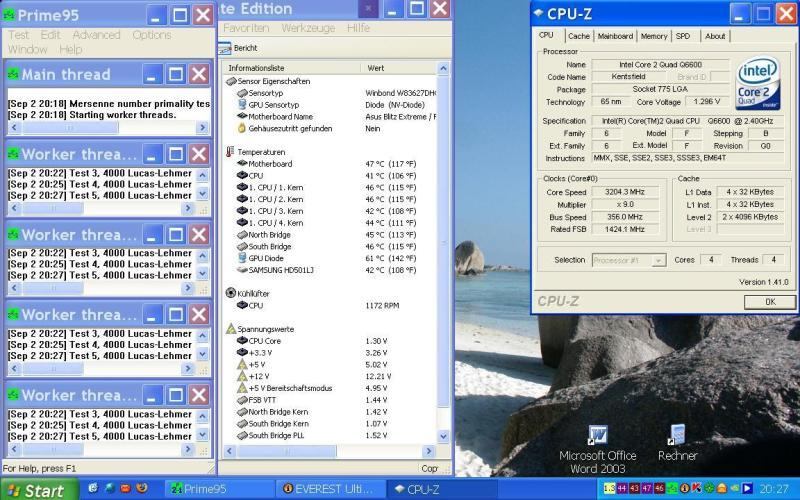800x500 pixels.
Task: Switch to the SPD tab in CPU-Z
Action: (683, 36)
